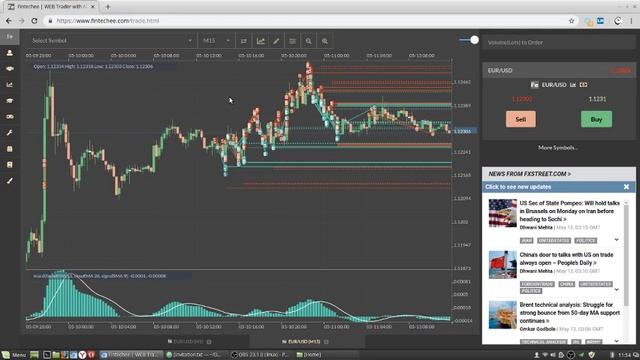Viewport: 640px width, 360px height.
Task: Click the bookmark-page icon below the calendar icon
Action: click(9, 164)
